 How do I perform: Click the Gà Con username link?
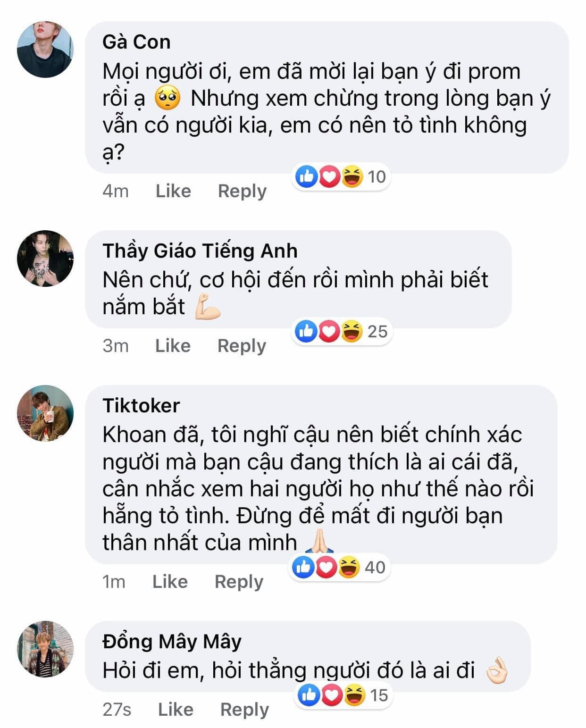[x=136, y=42]
